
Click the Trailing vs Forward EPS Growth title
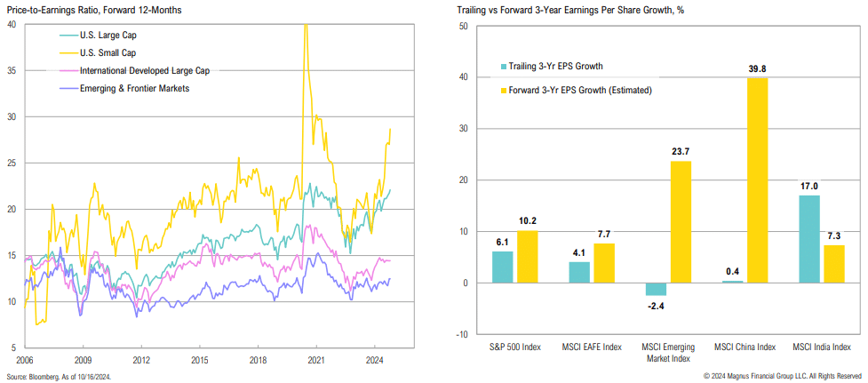pyautogui.click(x=564, y=9)
